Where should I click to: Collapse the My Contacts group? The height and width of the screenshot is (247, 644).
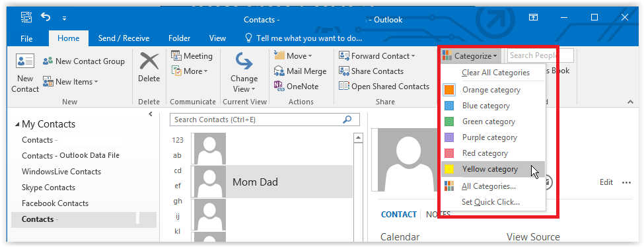pos(17,125)
